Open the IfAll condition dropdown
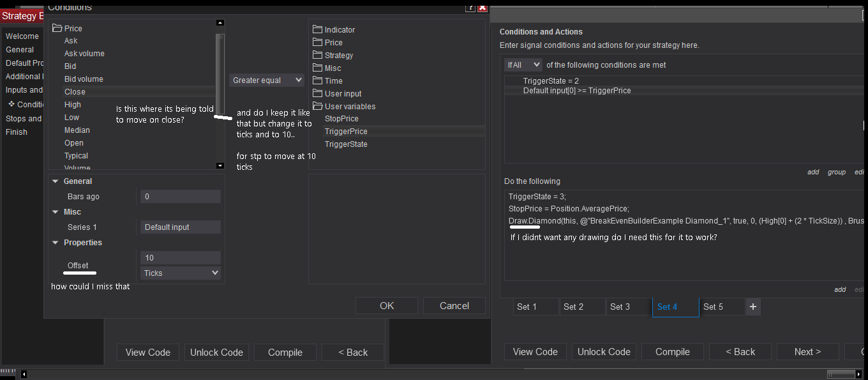The height and width of the screenshot is (380, 868). tap(523, 65)
